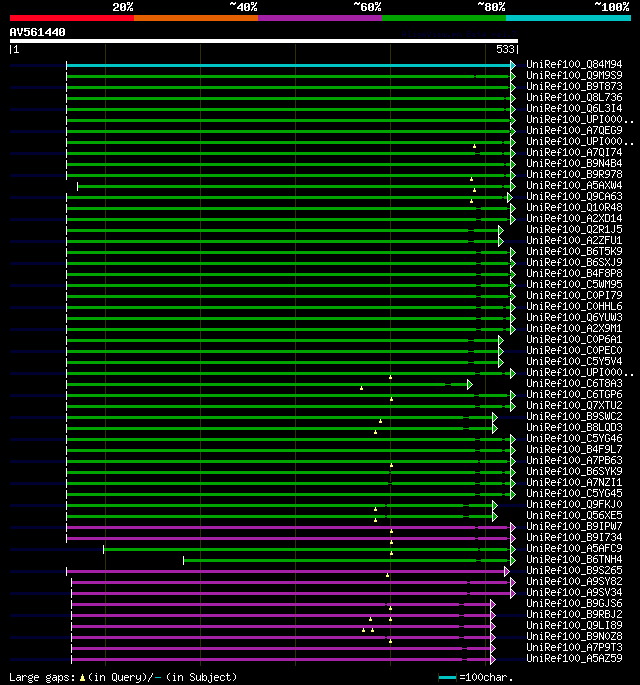Screen dimensions: 640x685
Task: Click the arrowhead of the UniRef100_C0PEC0 alignment
Action: click(501, 351)
